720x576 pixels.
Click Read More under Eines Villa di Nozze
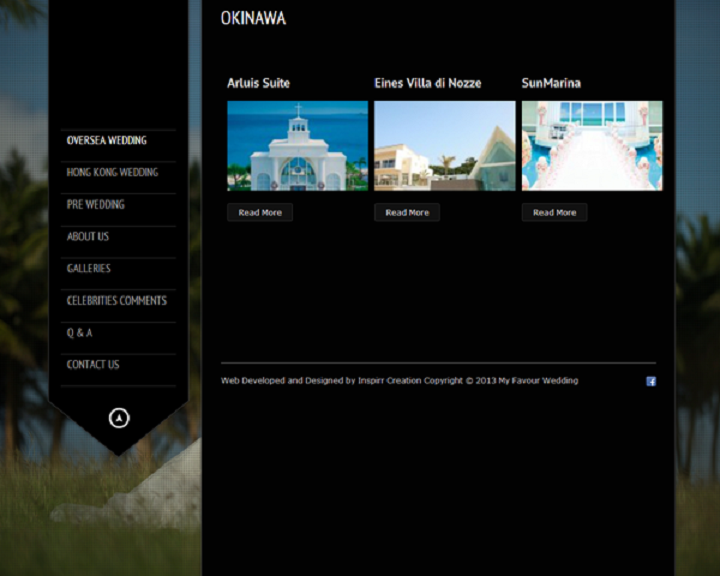407,212
